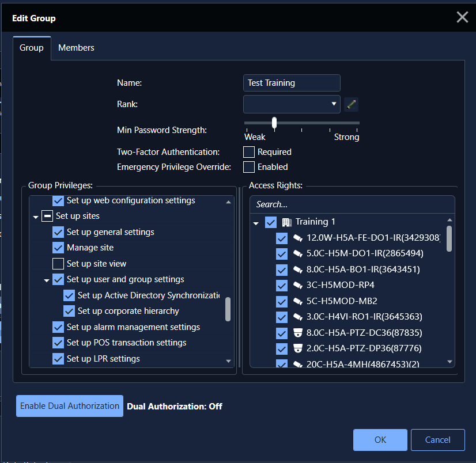Click camera icon for 3C-H5MOD-RP4
476x463 pixels.
298,286
